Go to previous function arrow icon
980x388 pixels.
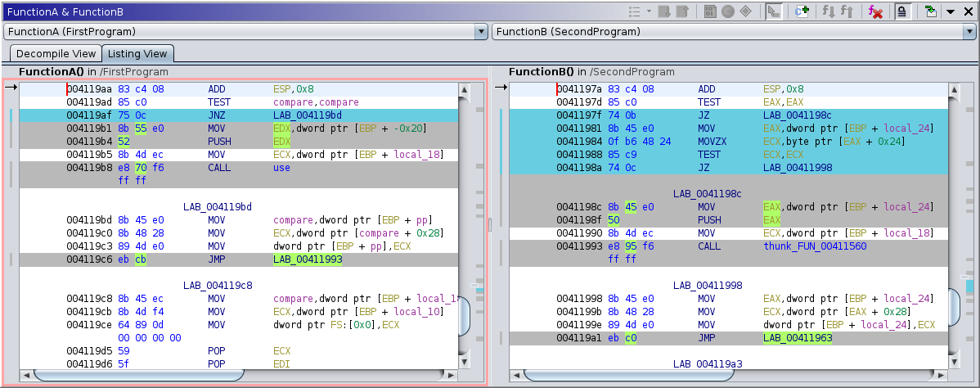tap(847, 11)
